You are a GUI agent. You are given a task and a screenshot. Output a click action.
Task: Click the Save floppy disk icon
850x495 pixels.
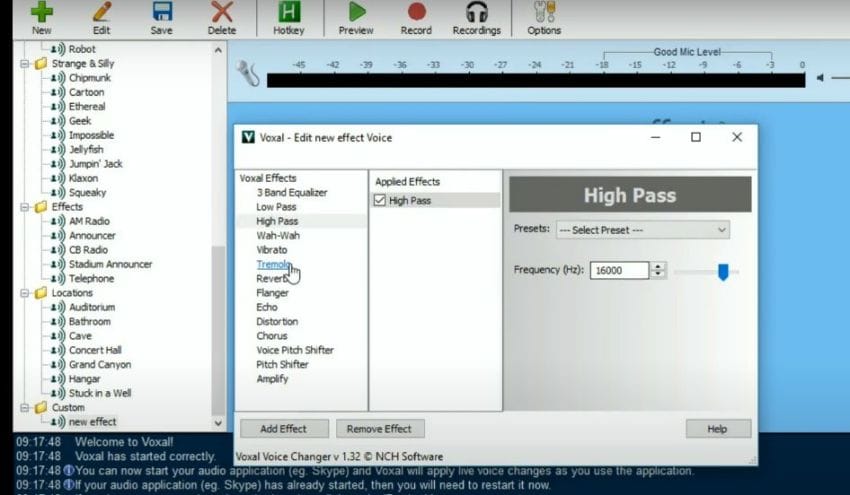point(162,12)
